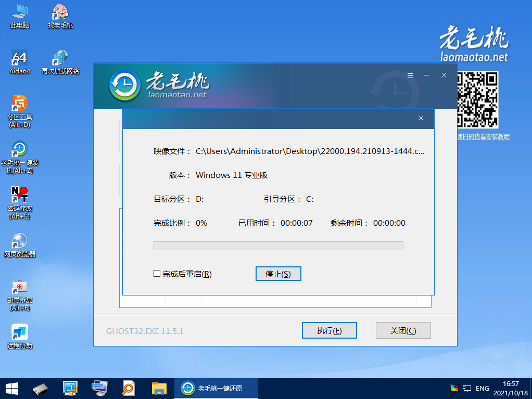
Task: Open the 远程协助 remote assistance icon
Action: click(x=20, y=337)
